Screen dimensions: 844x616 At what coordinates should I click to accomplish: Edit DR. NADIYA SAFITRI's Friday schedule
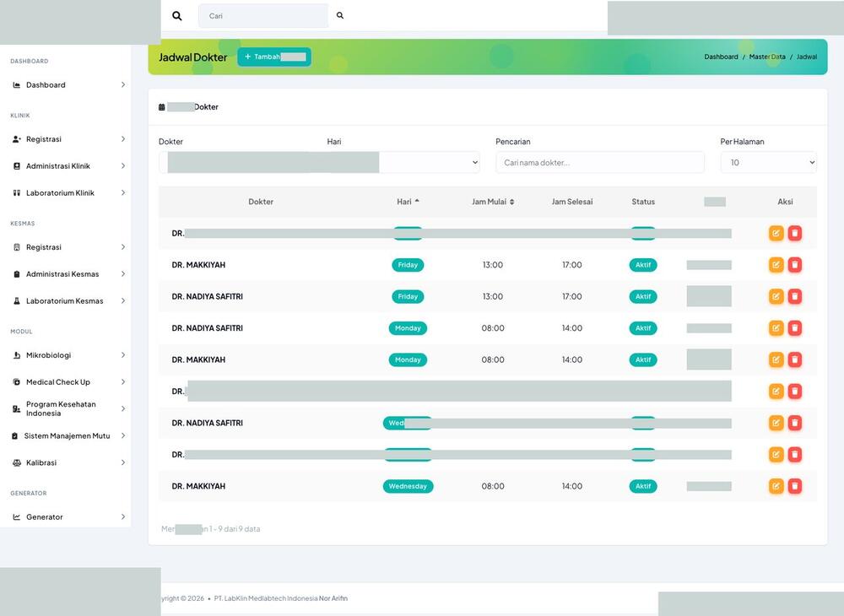[776, 296]
